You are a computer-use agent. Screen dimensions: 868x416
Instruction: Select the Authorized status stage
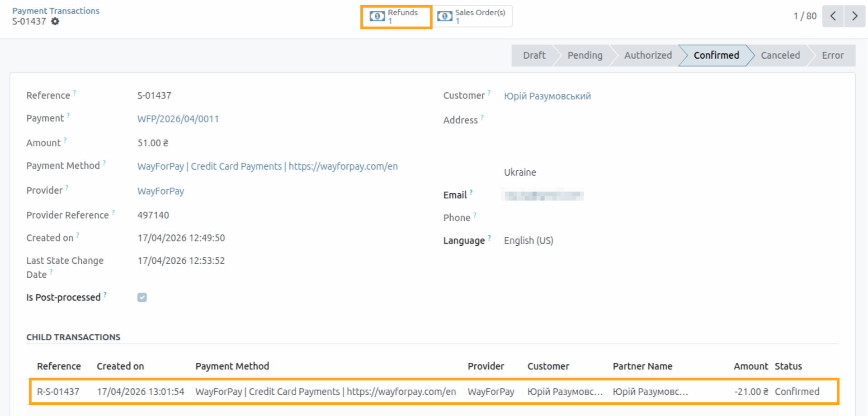(648, 56)
